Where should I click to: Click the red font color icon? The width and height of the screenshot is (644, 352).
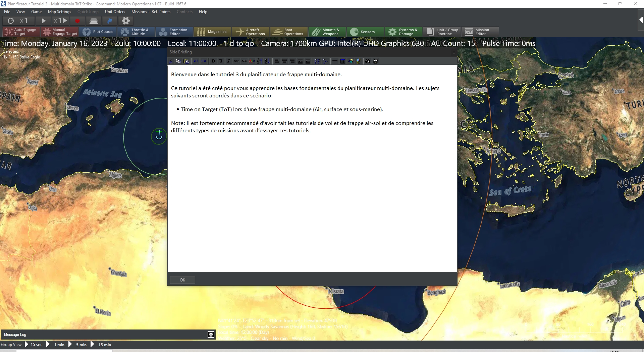[252, 61]
